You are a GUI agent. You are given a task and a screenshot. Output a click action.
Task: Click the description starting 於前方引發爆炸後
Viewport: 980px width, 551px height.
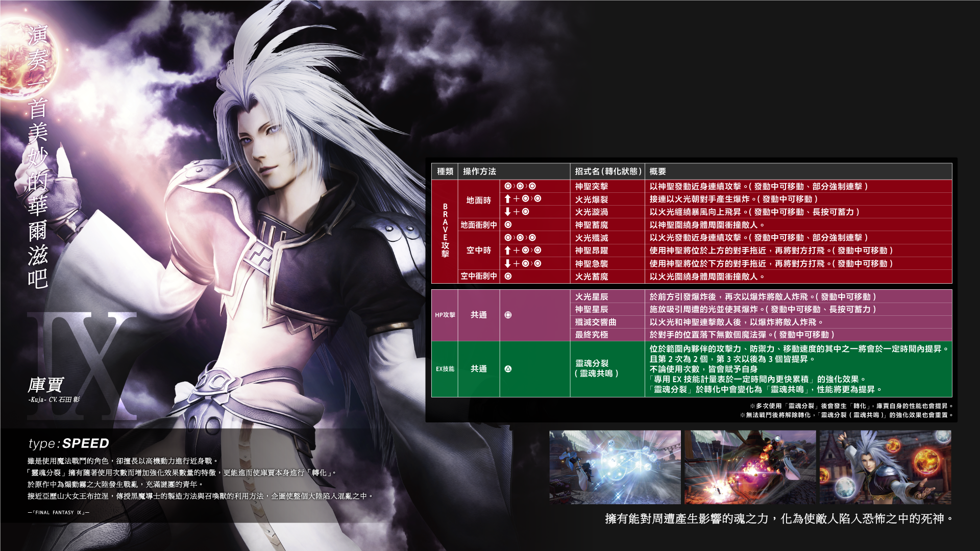pos(763,296)
